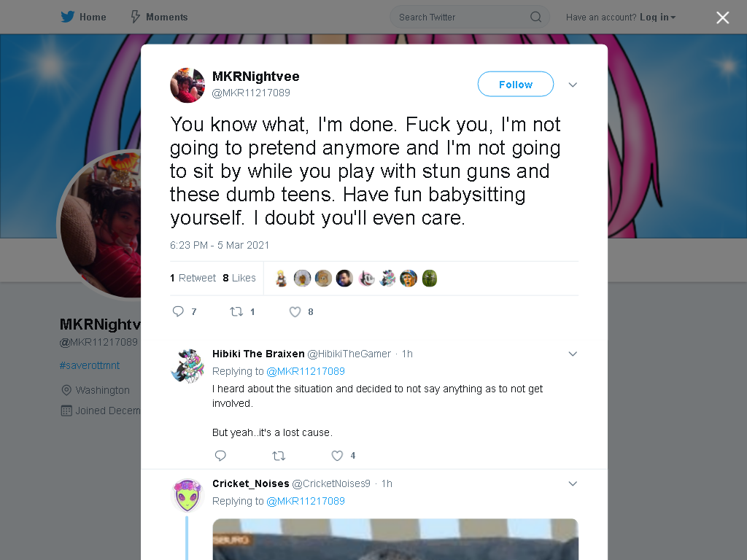Open chevron menu on Hibiki's reply
The image size is (747, 560).
tap(573, 354)
